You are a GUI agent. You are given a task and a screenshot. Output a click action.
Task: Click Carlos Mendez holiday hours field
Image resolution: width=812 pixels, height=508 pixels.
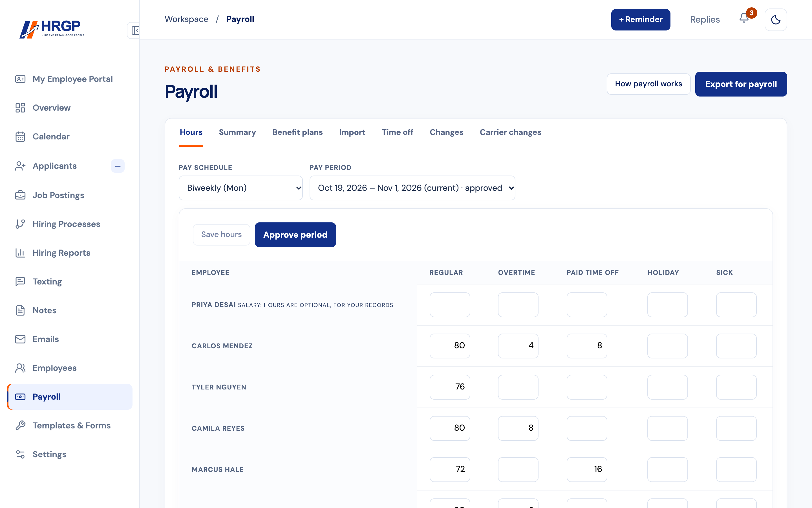click(x=667, y=346)
